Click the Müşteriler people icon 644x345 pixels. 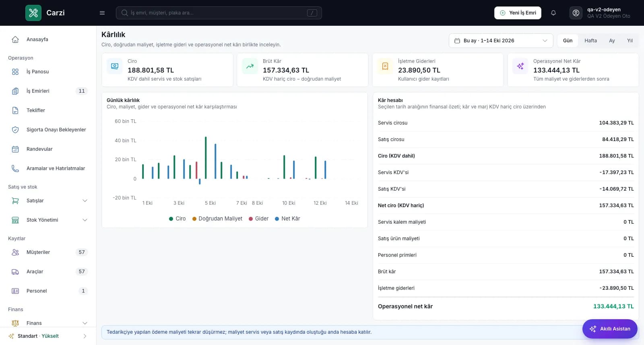click(x=15, y=252)
